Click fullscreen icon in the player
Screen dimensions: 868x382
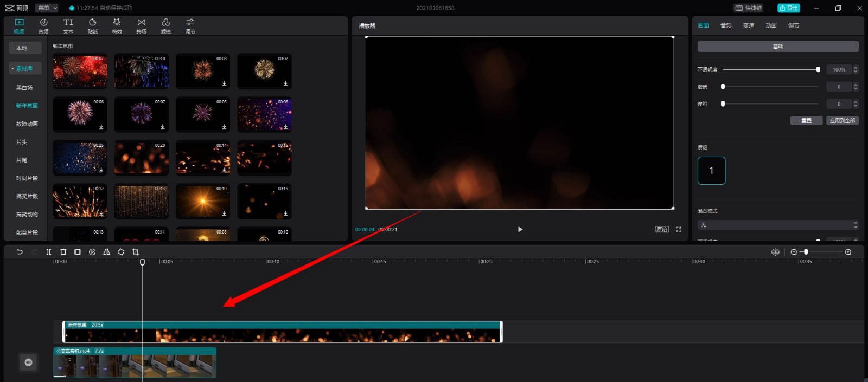(x=679, y=229)
